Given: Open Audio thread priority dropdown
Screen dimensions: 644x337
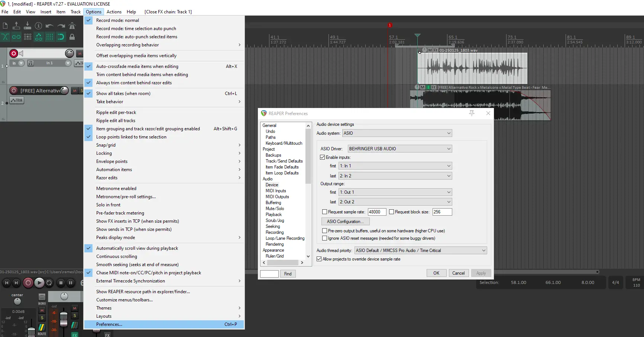Looking at the screenshot, I should [x=421, y=251].
